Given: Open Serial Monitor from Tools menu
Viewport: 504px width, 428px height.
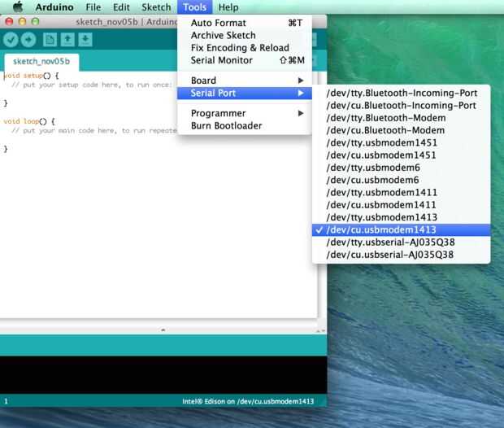Looking at the screenshot, I should click(x=245, y=60).
